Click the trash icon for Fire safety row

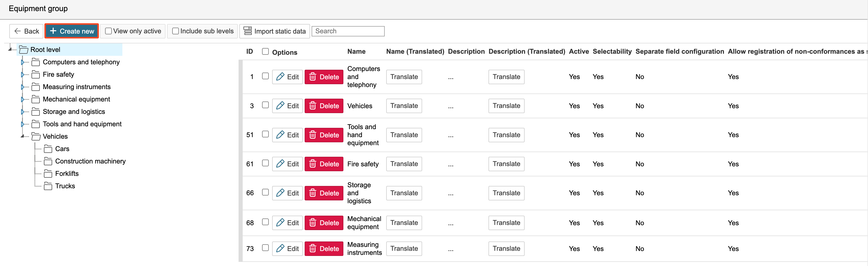pos(313,164)
